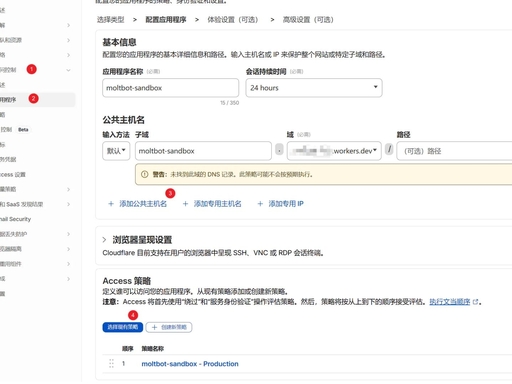Click the 基本信息 section heading
512x384 pixels.
tap(119, 42)
